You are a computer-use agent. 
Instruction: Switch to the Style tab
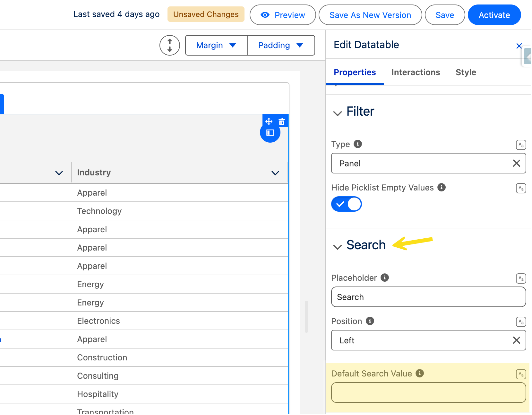(466, 72)
